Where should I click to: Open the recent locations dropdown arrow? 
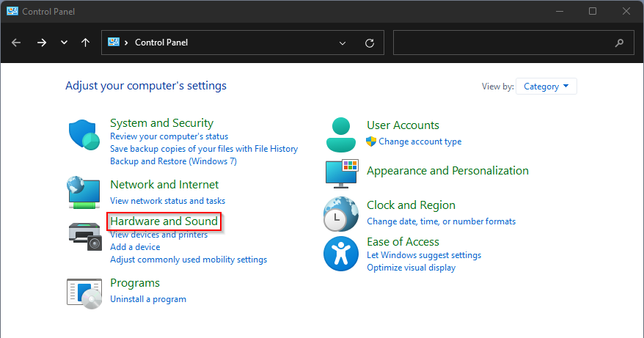tap(64, 43)
